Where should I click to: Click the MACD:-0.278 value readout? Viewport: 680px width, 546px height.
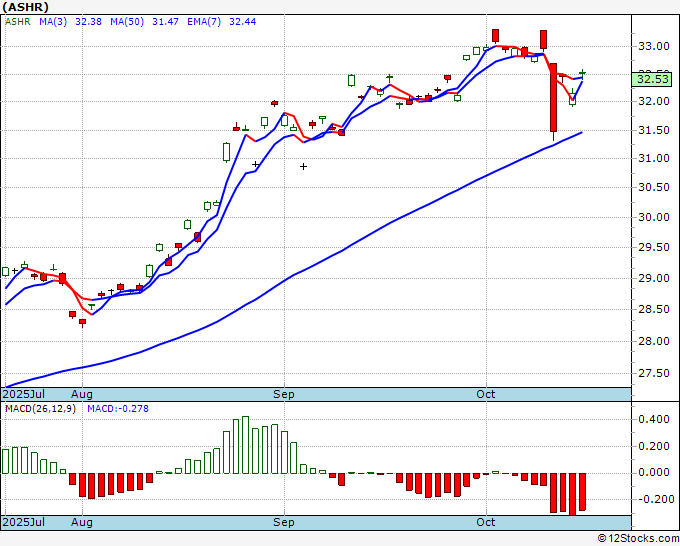pyautogui.click(x=118, y=409)
